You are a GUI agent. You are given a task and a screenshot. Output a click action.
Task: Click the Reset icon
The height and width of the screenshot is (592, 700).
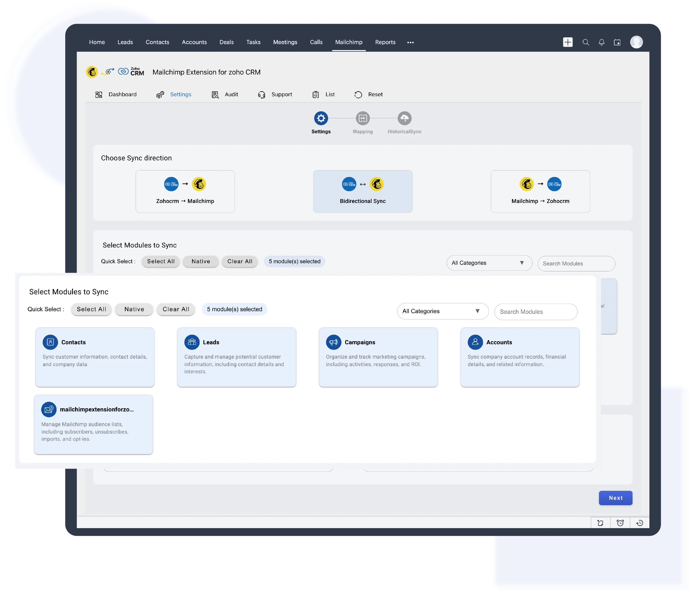click(358, 94)
